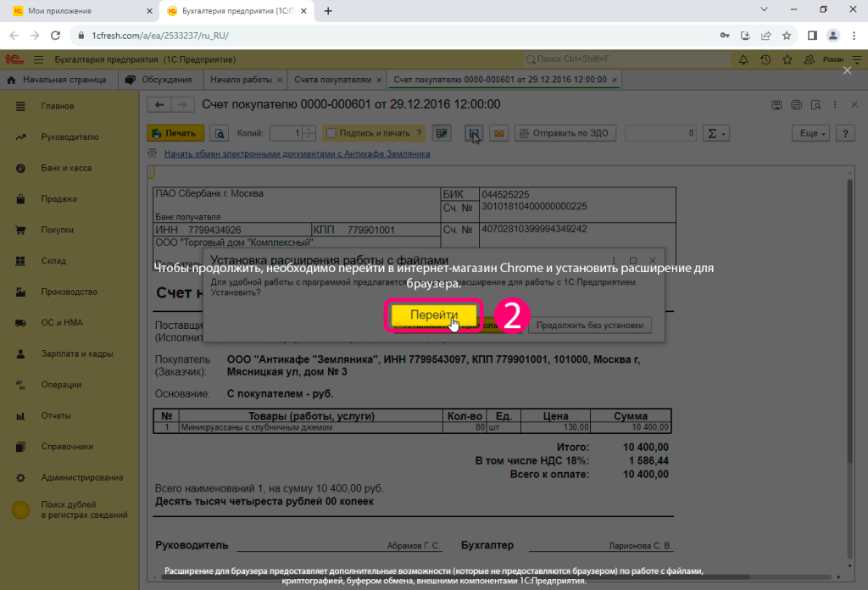
Task: Click the Производство factory icon in sidebar
Action: (x=20, y=292)
